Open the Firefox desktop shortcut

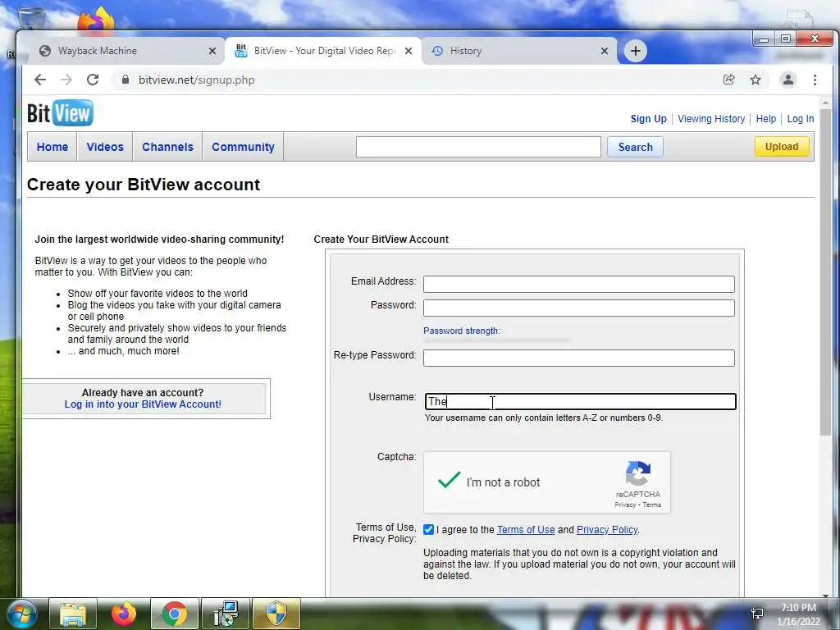(96, 21)
